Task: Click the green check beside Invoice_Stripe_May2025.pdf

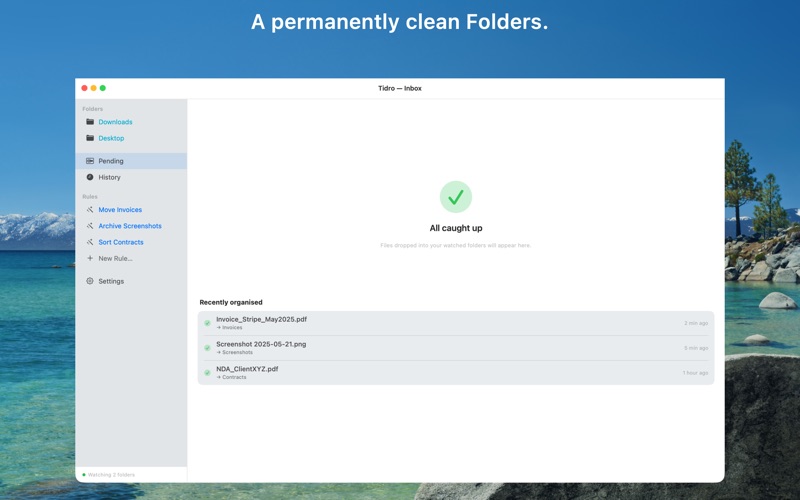Action: [207, 323]
